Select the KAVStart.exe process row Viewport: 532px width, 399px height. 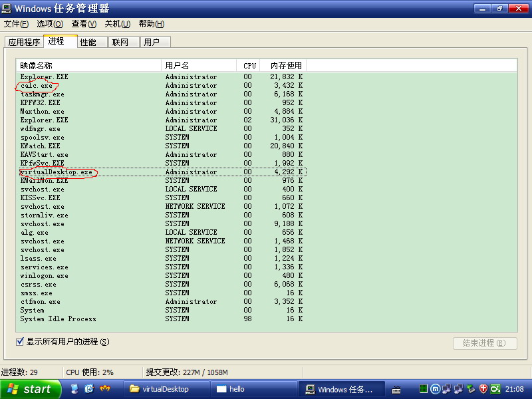click(x=161, y=155)
